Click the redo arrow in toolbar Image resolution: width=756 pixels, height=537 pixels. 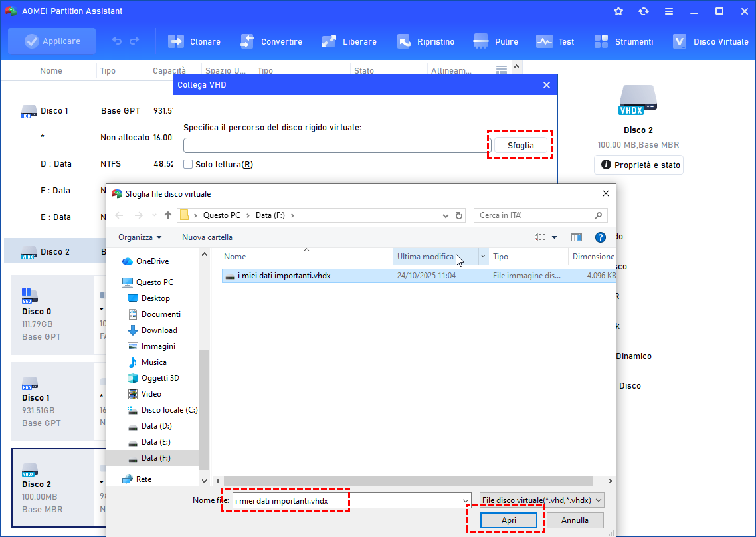click(134, 41)
